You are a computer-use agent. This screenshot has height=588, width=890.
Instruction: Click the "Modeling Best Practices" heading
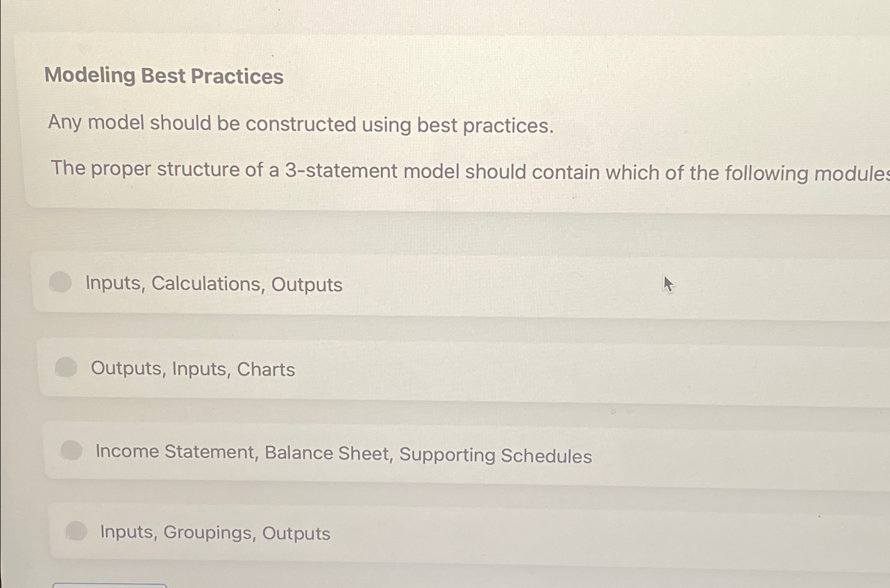[x=164, y=76]
